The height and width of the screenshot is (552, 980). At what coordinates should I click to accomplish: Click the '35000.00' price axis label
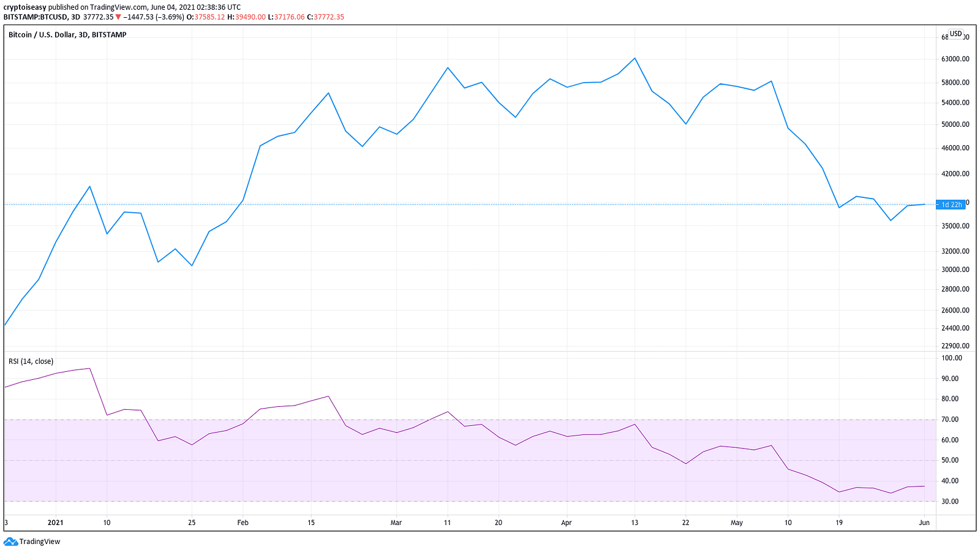point(956,226)
